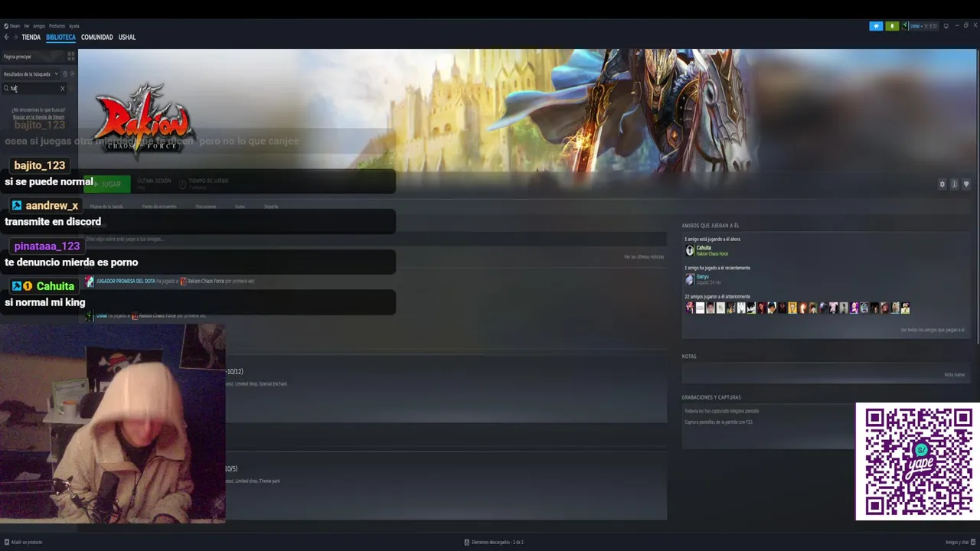Viewport: 980px width, 551px height.
Task: Open the Ver menu
Action: [27, 26]
